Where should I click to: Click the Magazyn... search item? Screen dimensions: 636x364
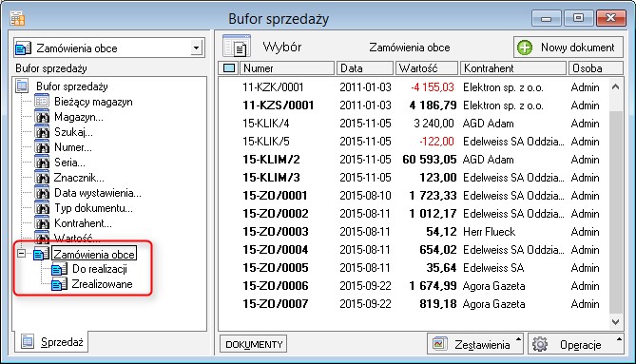pos(79,117)
